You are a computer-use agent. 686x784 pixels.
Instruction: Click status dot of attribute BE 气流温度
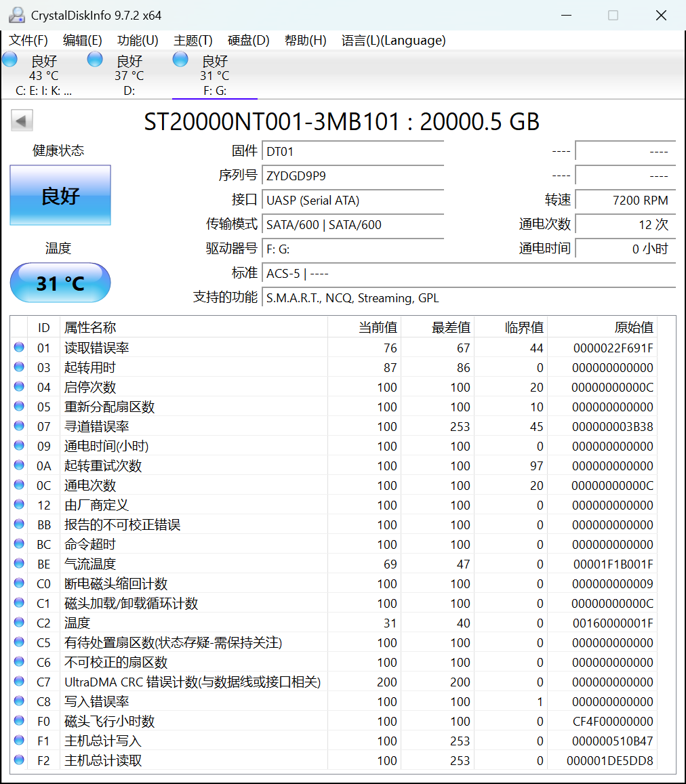pyautogui.click(x=19, y=564)
